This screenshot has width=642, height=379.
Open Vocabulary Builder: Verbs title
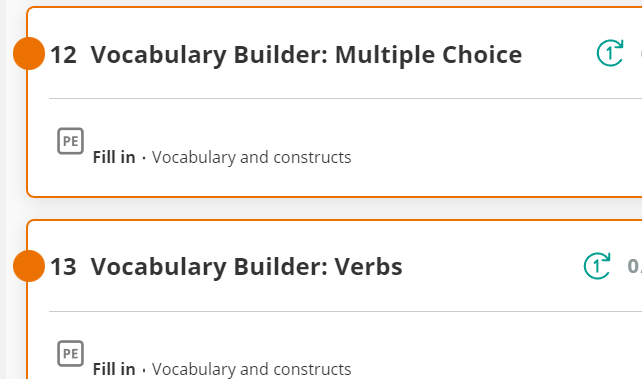pyautogui.click(x=246, y=267)
